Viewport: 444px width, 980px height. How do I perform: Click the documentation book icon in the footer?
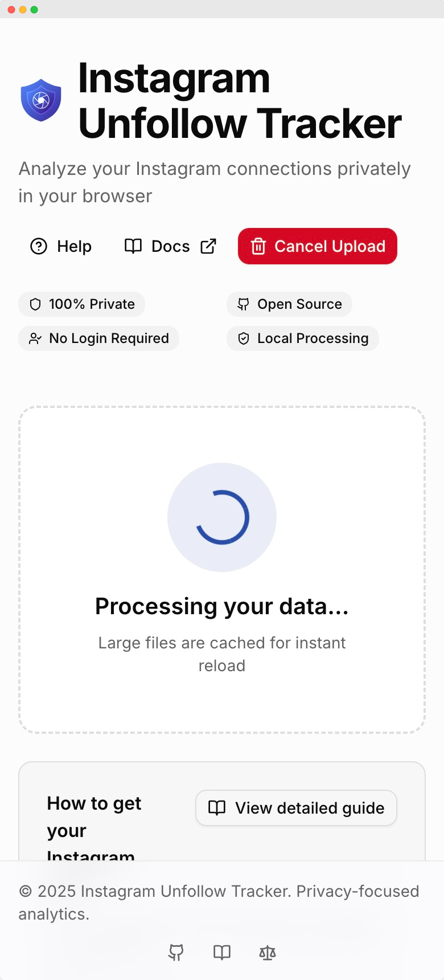(221, 952)
